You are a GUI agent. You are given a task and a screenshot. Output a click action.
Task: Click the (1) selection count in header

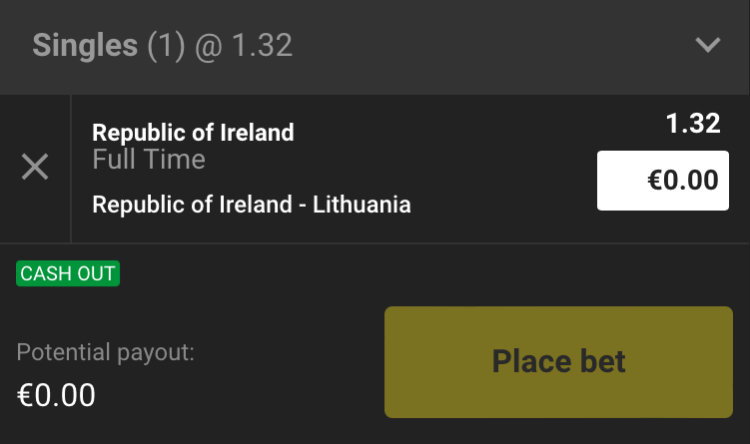[166, 46]
